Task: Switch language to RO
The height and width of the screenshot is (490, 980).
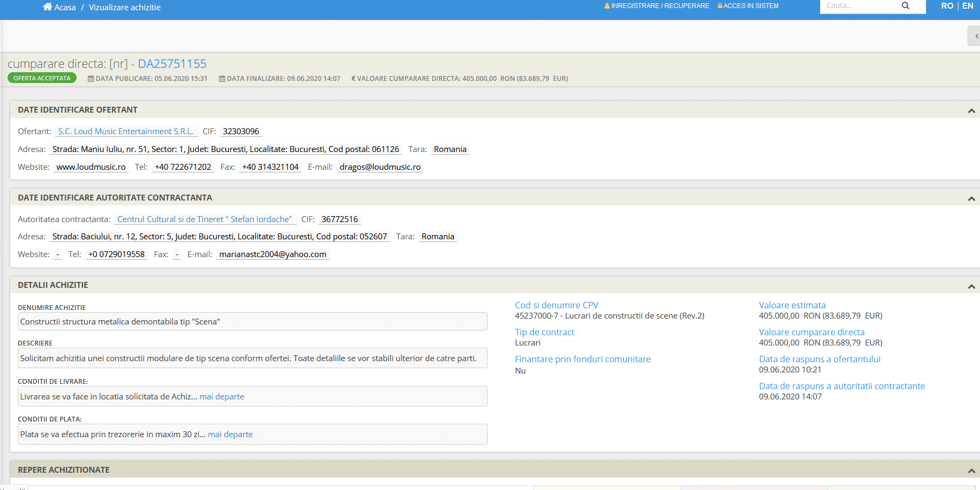Action: click(947, 6)
